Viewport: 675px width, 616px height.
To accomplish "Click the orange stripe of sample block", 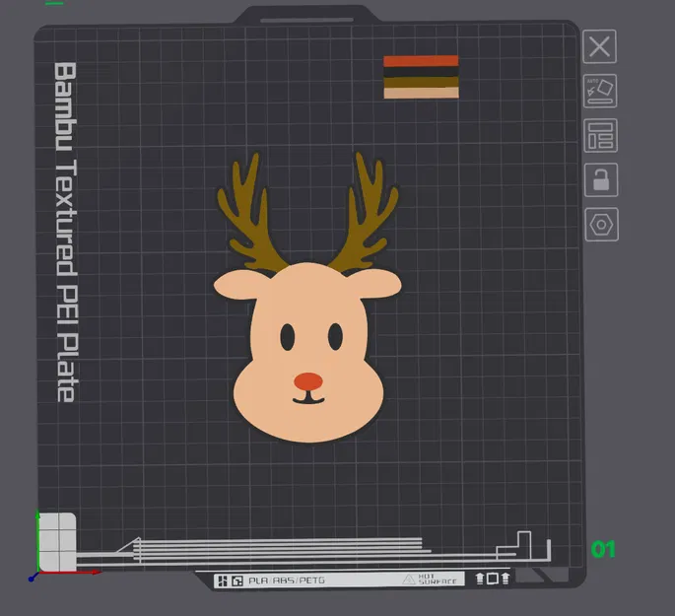I will point(421,61).
